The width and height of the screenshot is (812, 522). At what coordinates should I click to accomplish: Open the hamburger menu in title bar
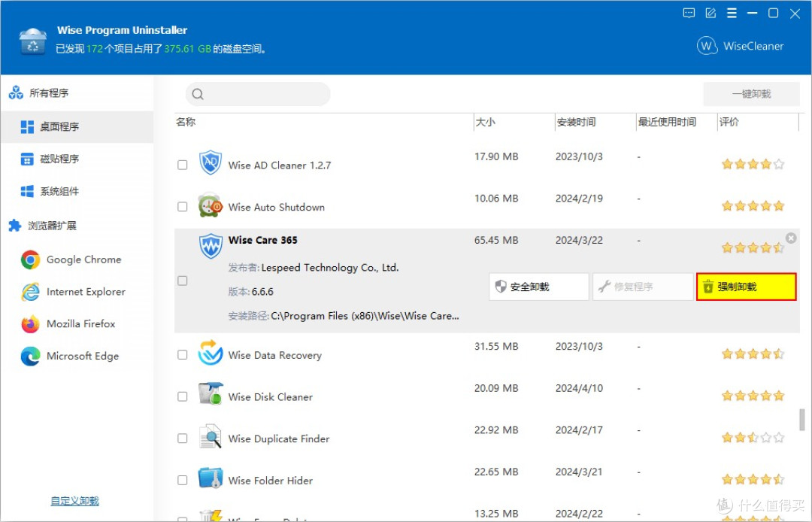click(732, 14)
